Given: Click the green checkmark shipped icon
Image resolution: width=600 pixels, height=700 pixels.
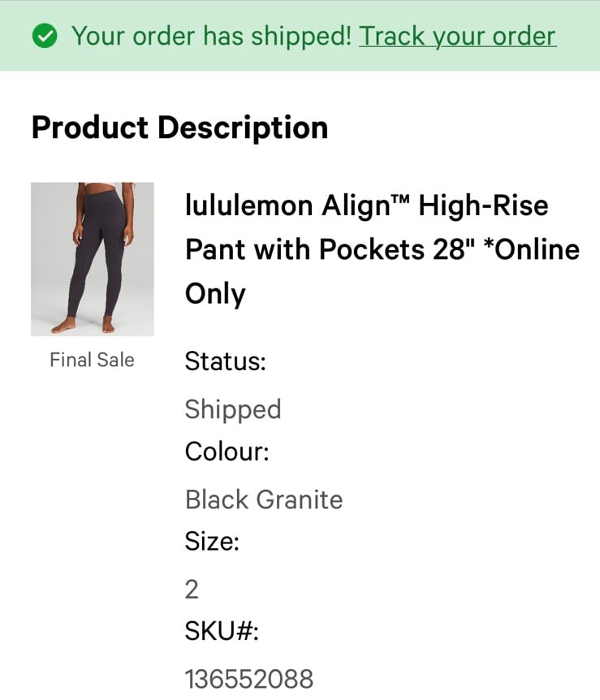Looking at the screenshot, I should click(x=44, y=37).
